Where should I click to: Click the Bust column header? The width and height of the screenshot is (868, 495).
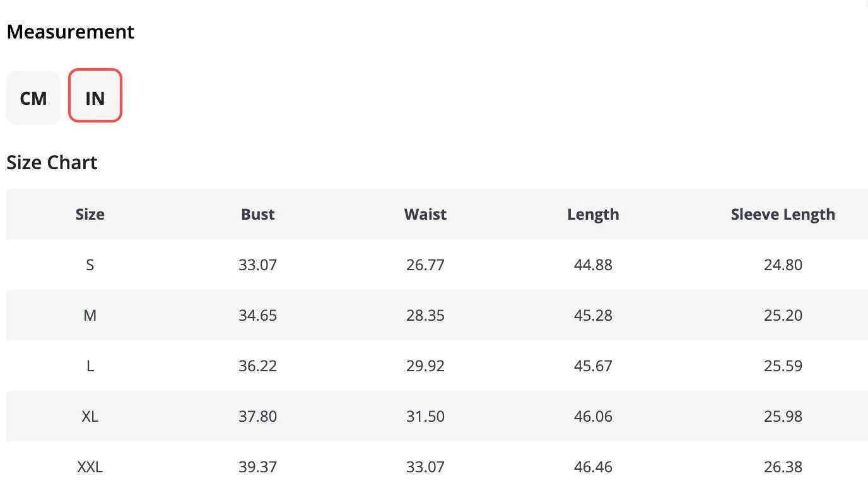[257, 214]
